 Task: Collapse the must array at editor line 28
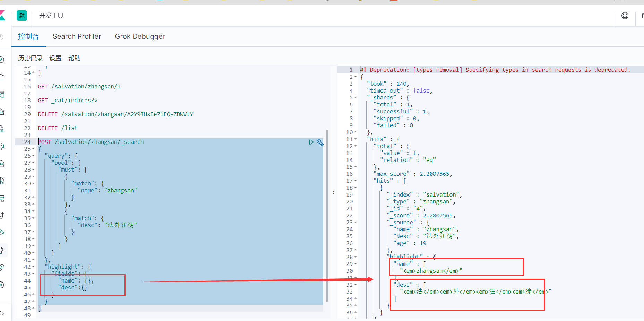click(x=33, y=170)
